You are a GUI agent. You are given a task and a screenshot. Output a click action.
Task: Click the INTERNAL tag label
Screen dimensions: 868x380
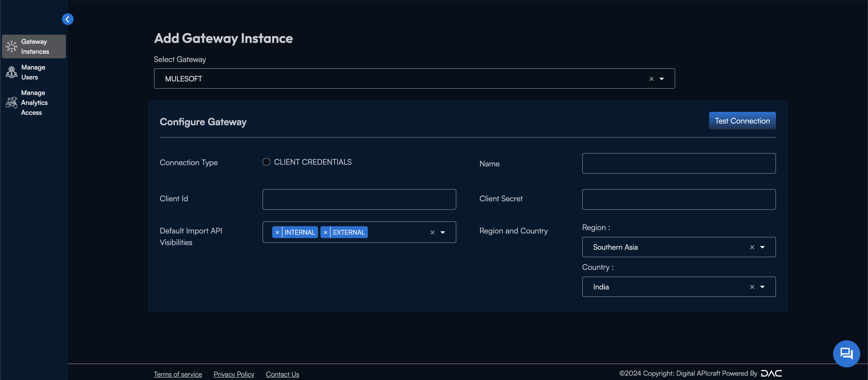tap(300, 232)
